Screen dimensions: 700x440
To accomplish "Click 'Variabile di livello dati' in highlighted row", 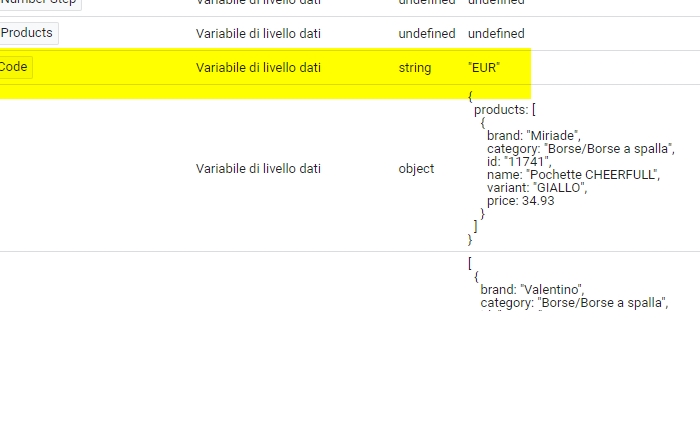I will point(258,68).
